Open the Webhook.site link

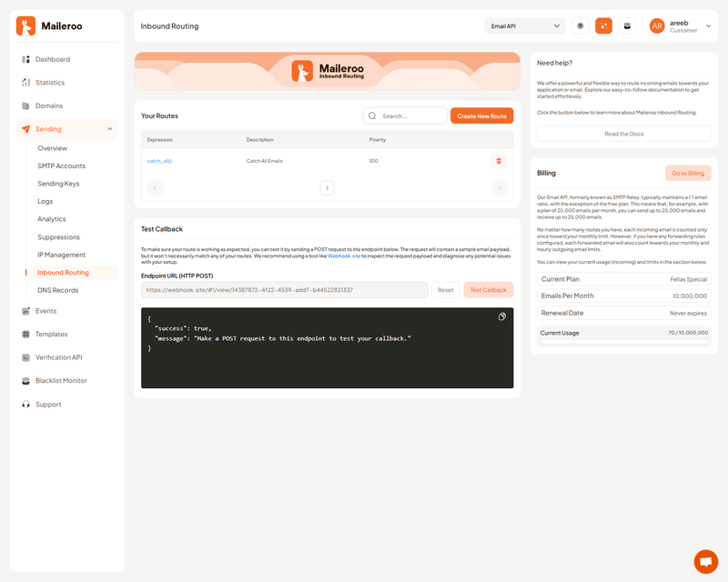point(345,256)
